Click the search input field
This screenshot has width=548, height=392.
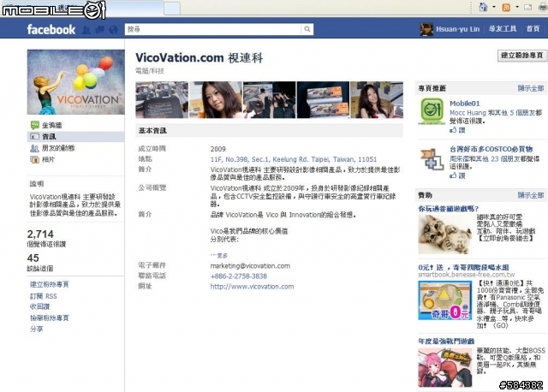213,29
